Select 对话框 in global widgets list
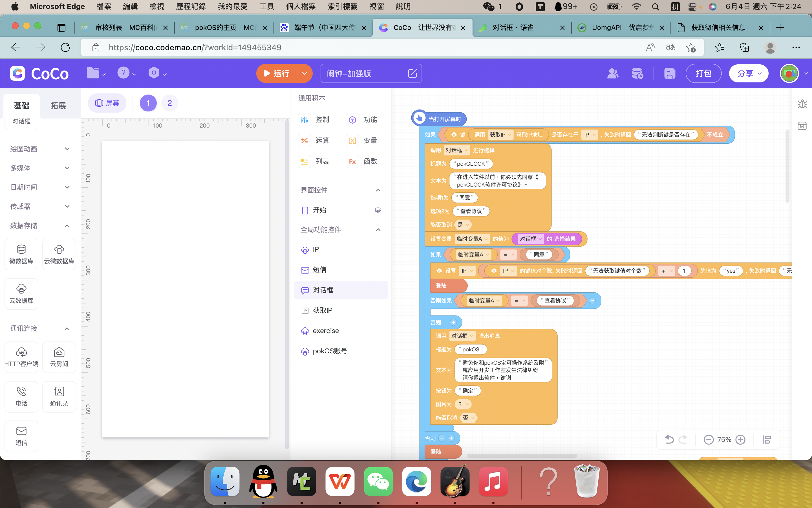The image size is (812, 508). 341,290
